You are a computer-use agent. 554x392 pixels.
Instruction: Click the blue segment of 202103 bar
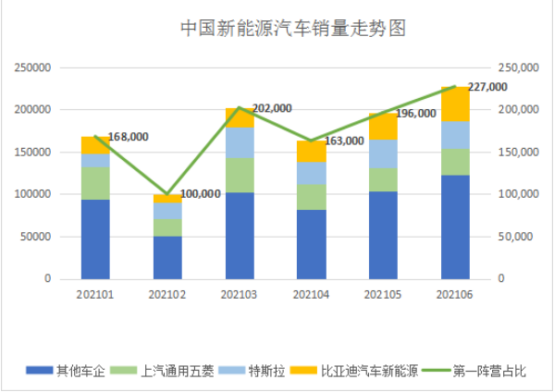pos(240,236)
